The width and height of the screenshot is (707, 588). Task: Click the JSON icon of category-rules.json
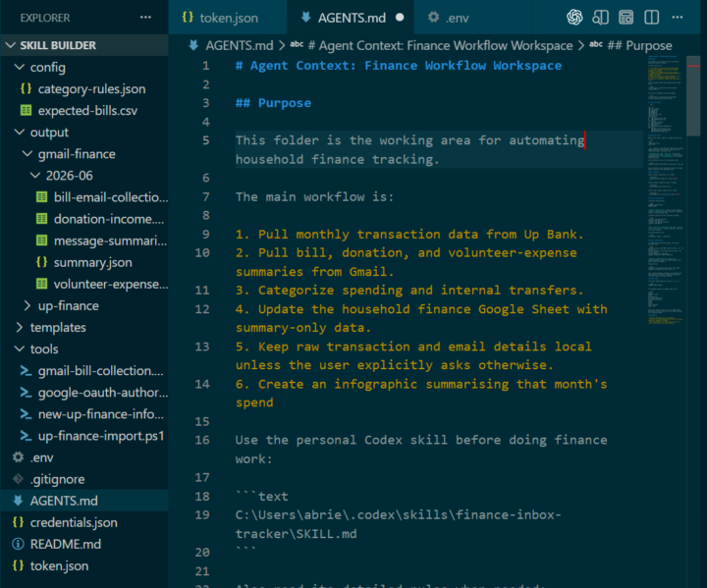point(27,88)
